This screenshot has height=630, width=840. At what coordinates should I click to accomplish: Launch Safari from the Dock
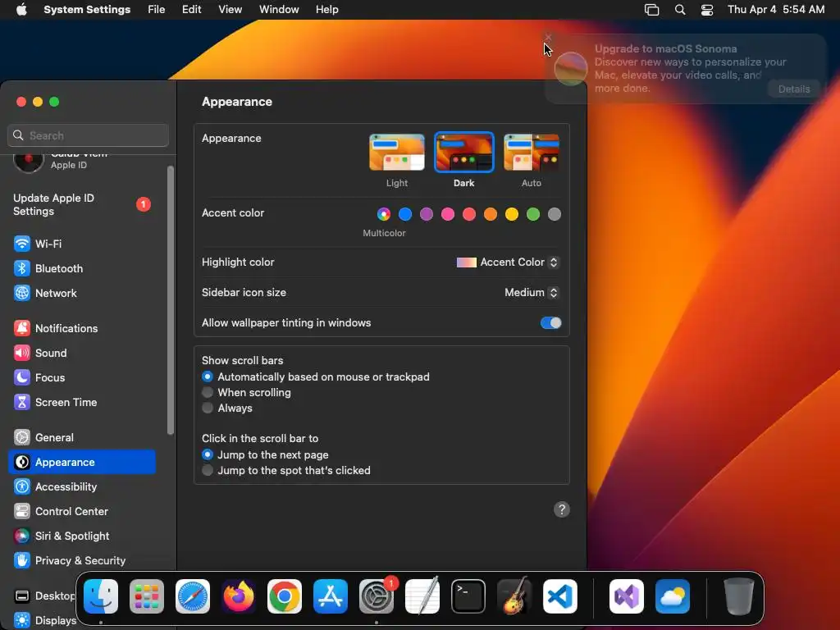193,596
